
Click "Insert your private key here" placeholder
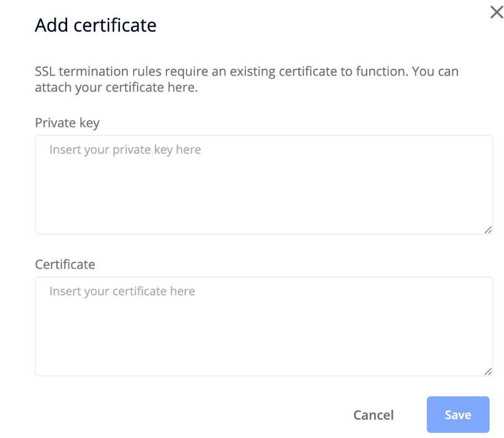[x=125, y=150]
